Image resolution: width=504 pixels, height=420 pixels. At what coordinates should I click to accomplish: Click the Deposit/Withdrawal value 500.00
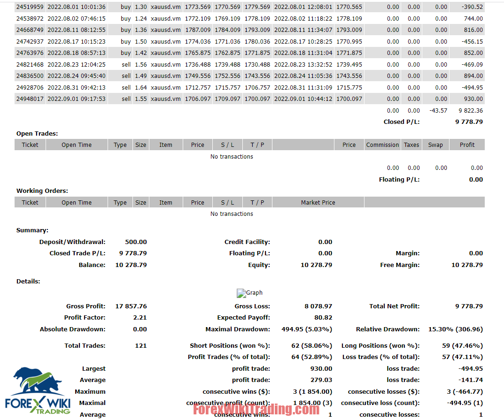(136, 242)
